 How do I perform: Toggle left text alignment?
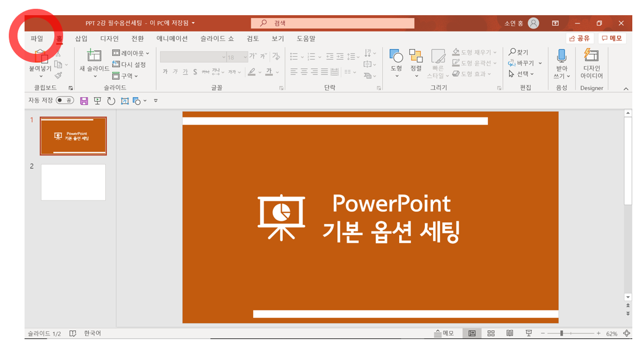294,72
